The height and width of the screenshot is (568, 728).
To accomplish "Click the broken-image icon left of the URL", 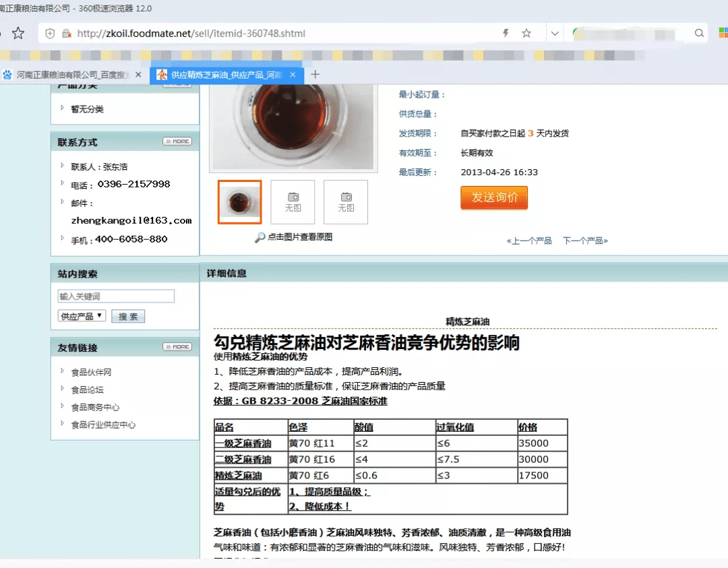I will 67,32.
